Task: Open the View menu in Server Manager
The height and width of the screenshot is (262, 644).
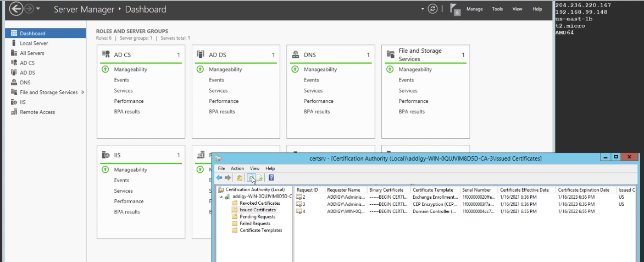Action: (517, 9)
